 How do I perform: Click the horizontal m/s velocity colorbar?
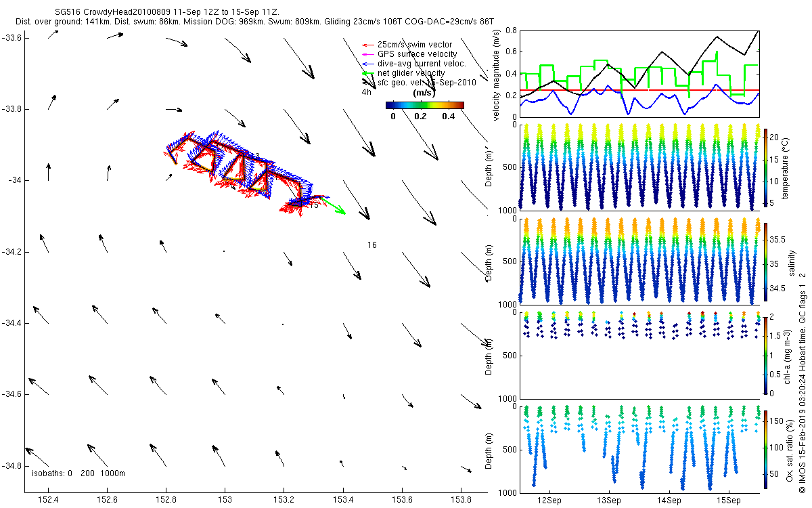[x=424, y=105]
